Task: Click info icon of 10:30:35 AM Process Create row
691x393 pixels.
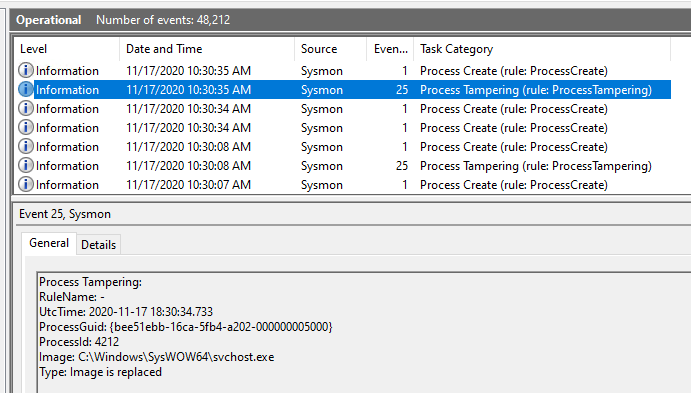Action: [x=26, y=70]
